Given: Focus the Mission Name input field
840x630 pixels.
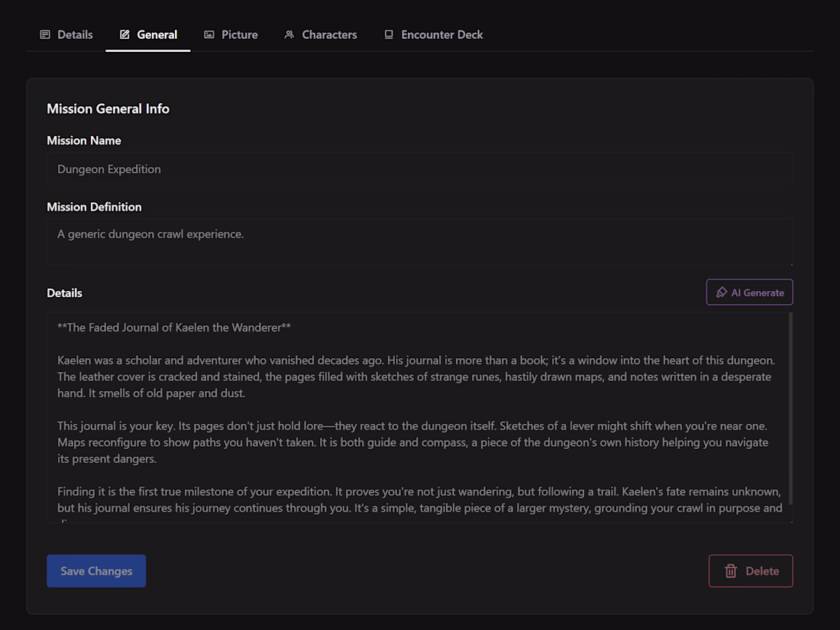Looking at the screenshot, I should pos(419,169).
